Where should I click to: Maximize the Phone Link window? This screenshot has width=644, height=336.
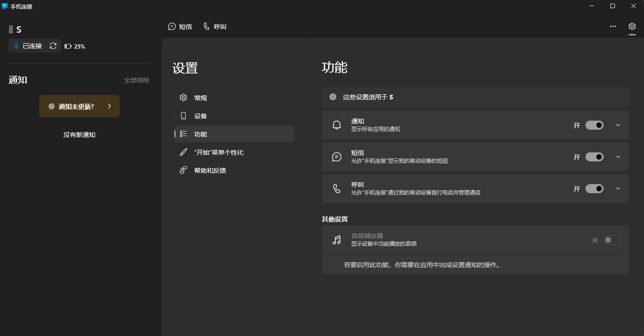(x=613, y=6)
